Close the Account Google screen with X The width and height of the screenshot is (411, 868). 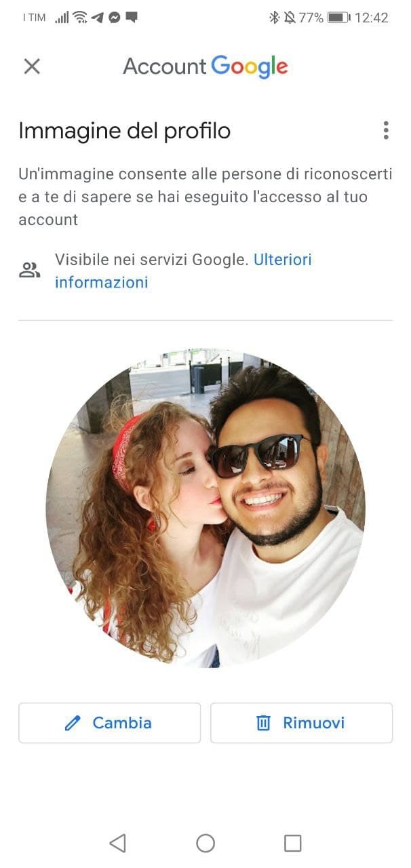pyautogui.click(x=32, y=66)
